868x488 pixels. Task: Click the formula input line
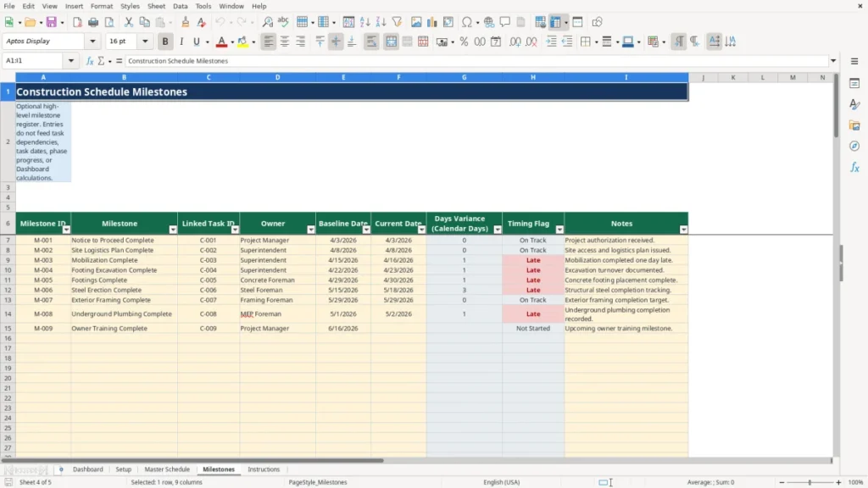click(476, 61)
